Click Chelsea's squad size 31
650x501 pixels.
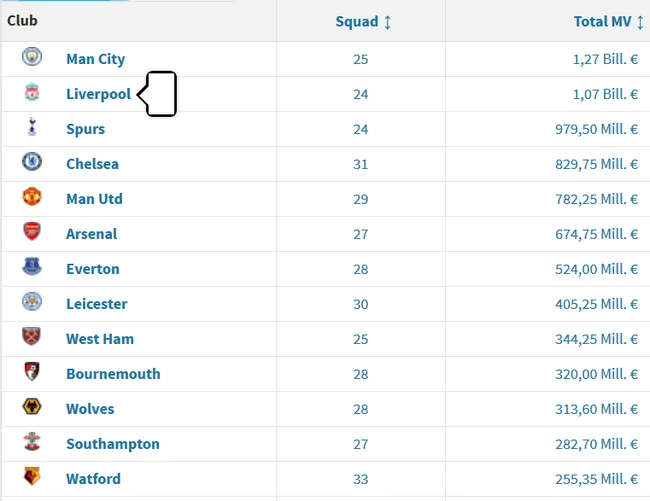[361, 164]
